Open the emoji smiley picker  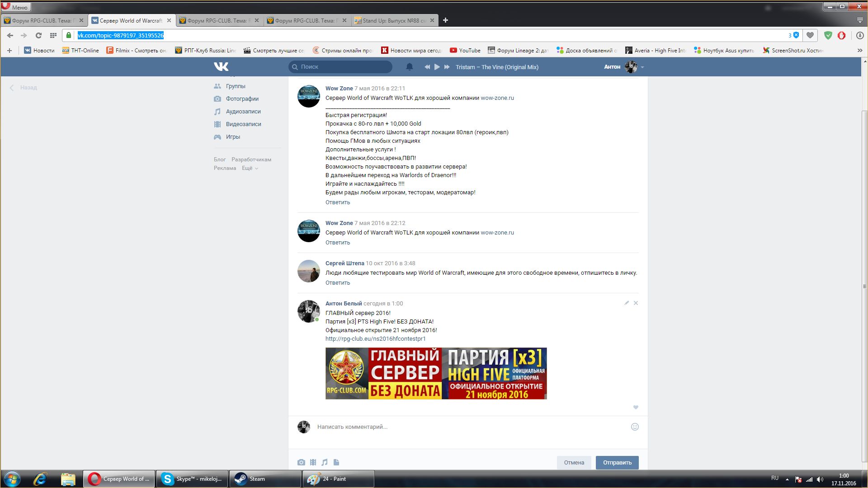pyautogui.click(x=635, y=427)
